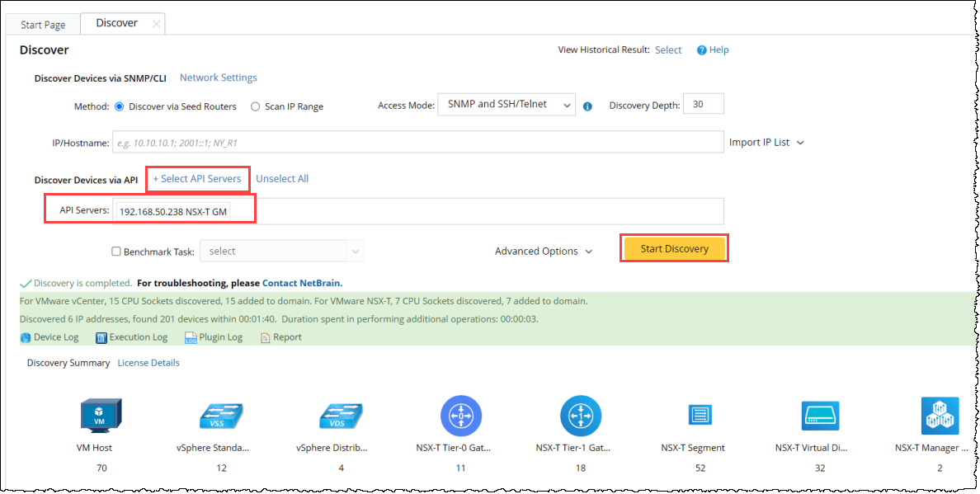Switch to the Start Page tab
Screen dimensions: 980x494
(x=43, y=25)
